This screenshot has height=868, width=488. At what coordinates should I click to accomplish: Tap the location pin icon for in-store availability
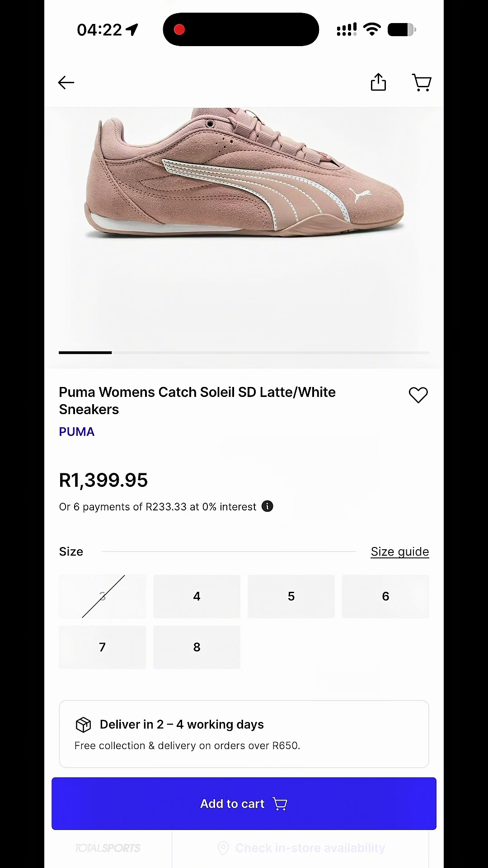click(223, 848)
